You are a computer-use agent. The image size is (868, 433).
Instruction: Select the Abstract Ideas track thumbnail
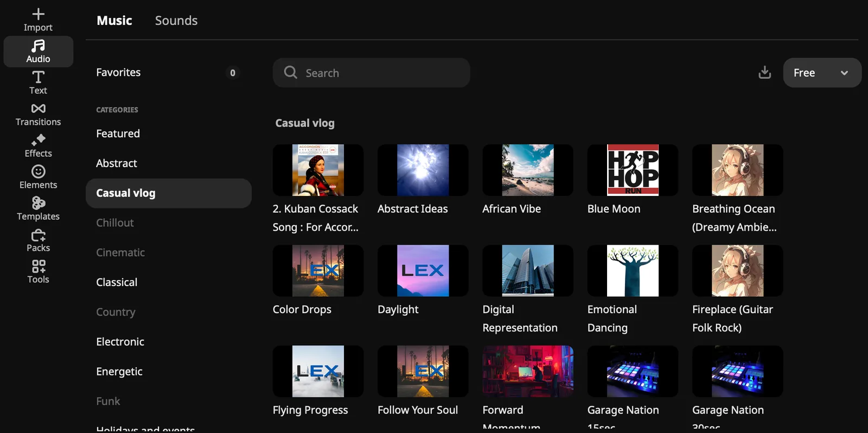click(423, 170)
